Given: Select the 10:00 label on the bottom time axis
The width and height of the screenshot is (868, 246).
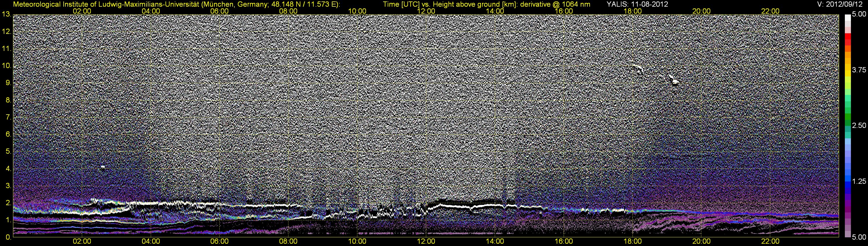Looking at the screenshot, I should coord(357,242).
